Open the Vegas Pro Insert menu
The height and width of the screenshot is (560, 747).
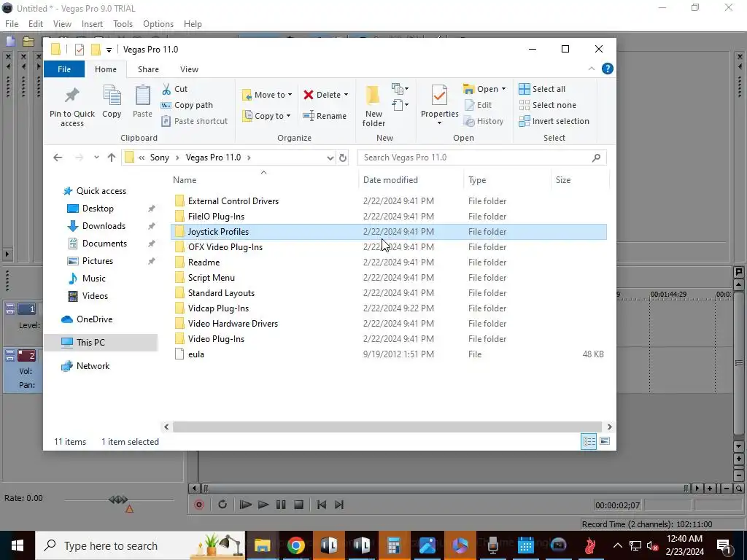click(92, 24)
